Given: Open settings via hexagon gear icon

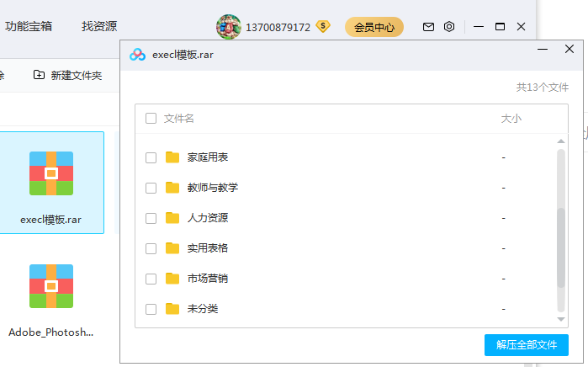Looking at the screenshot, I should click(x=449, y=27).
